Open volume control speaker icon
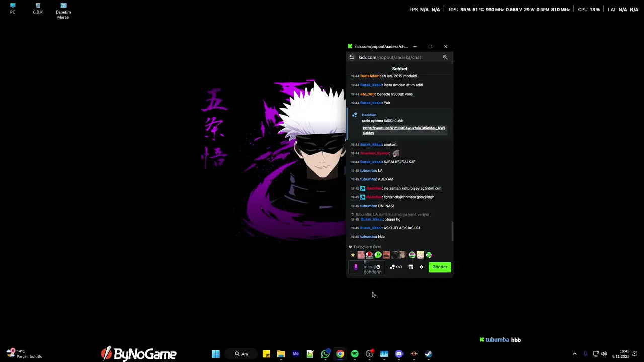644x362 pixels. coord(604,354)
